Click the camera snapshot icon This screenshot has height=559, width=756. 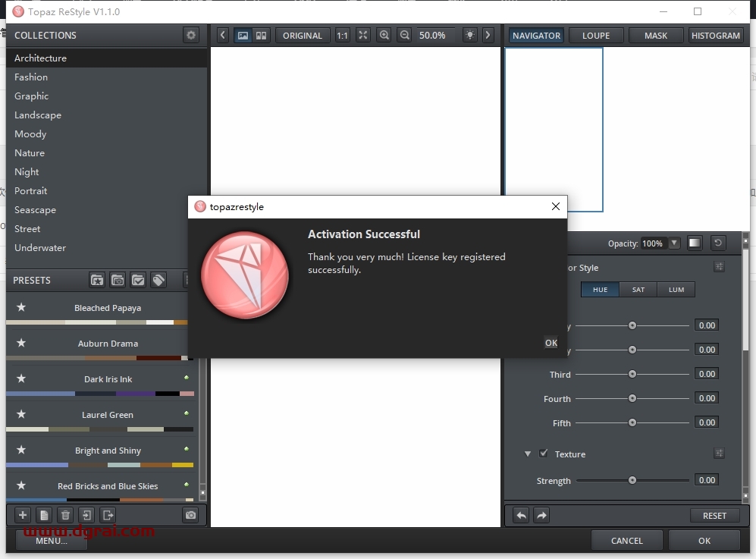191,515
